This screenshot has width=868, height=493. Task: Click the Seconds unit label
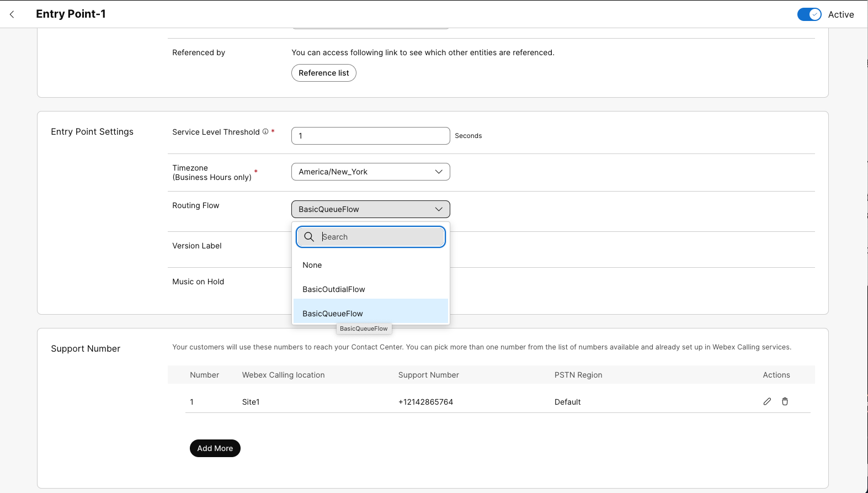468,136
